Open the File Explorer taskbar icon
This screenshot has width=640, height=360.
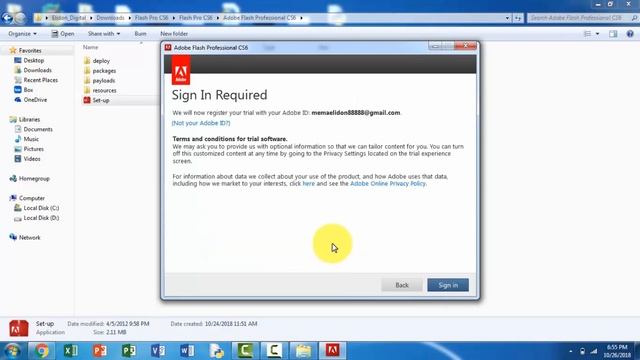click(303, 351)
